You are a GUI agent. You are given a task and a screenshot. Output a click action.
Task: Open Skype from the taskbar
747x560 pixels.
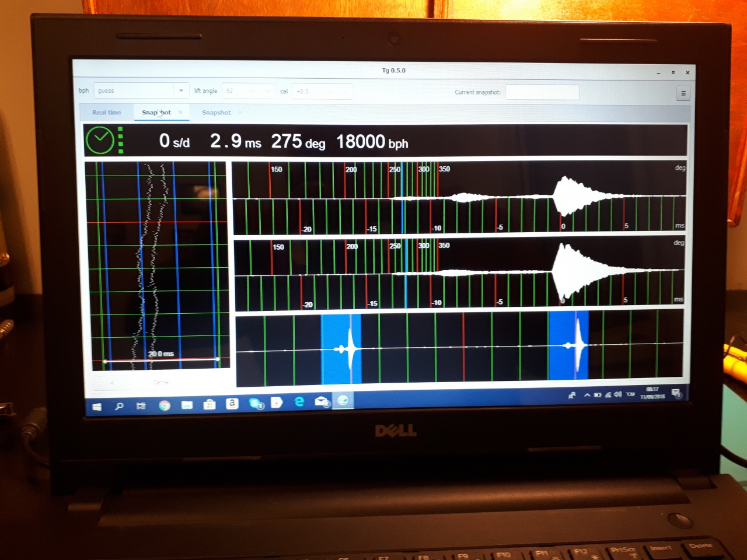256,403
